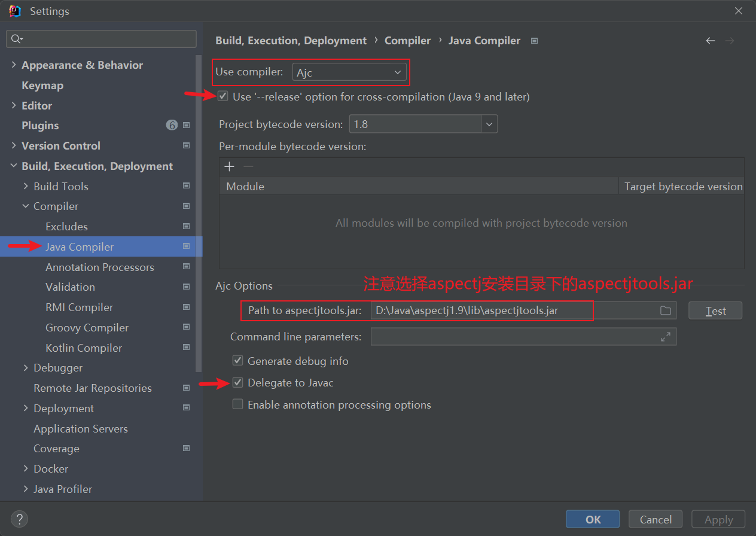Uncheck Delegate to Javac

point(237,382)
